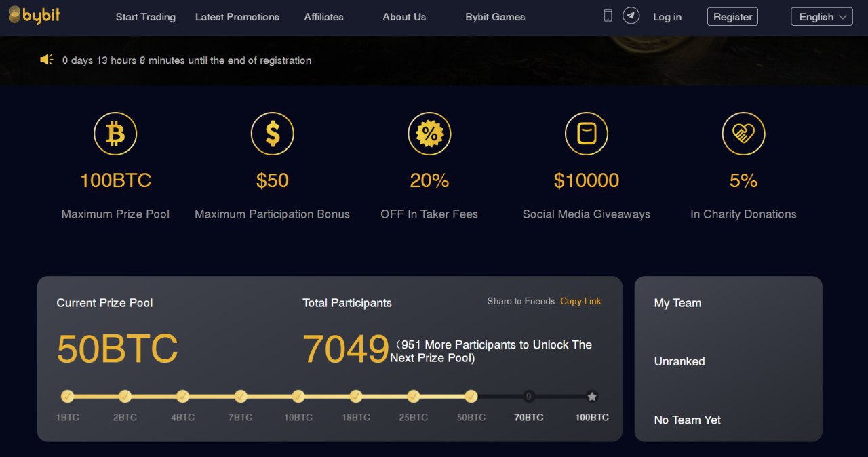
Task: Click the Current Prize Pool heading
Action: click(104, 303)
